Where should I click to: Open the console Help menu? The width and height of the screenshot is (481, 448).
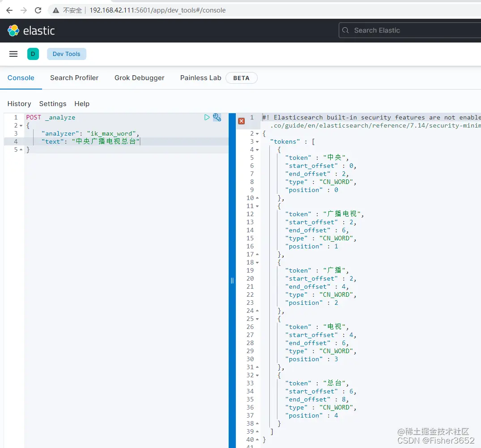pyautogui.click(x=82, y=104)
